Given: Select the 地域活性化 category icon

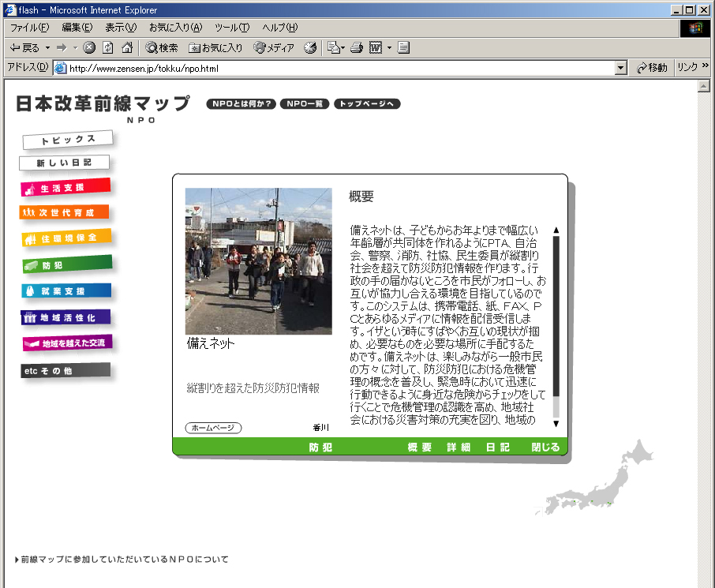Looking at the screenshot, I should pyautogui.click(x=65, y=316).
